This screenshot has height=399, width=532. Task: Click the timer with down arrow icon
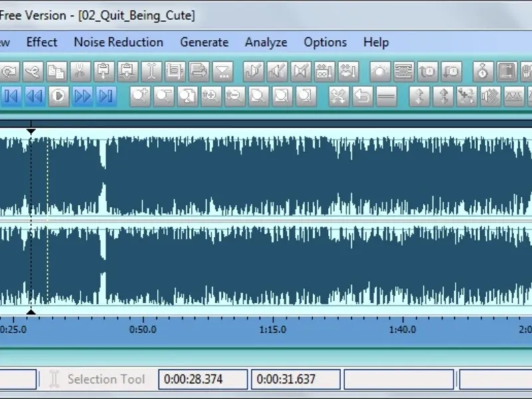click(x=452, y=72)
